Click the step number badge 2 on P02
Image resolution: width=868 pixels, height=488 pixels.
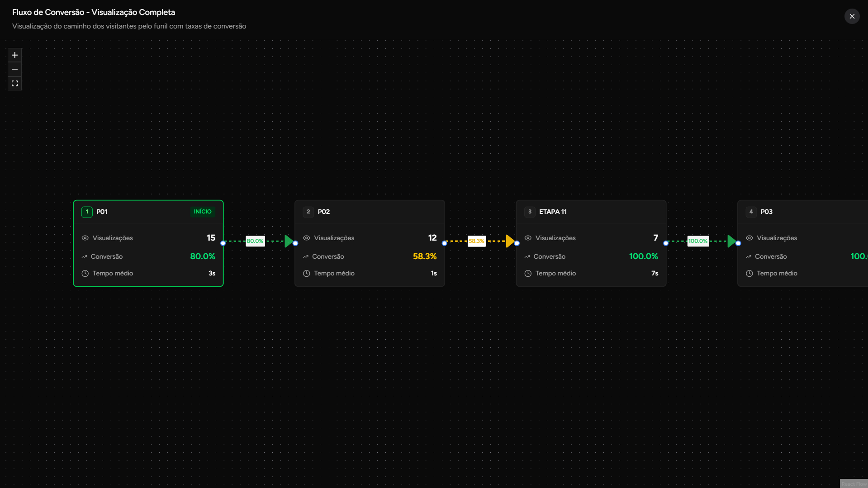308,211
